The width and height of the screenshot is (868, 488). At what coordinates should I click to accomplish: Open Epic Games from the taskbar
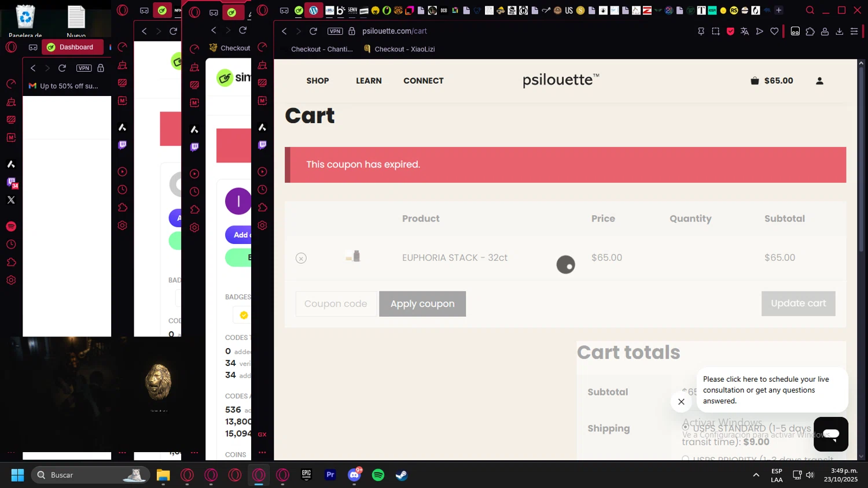[306, 475]
